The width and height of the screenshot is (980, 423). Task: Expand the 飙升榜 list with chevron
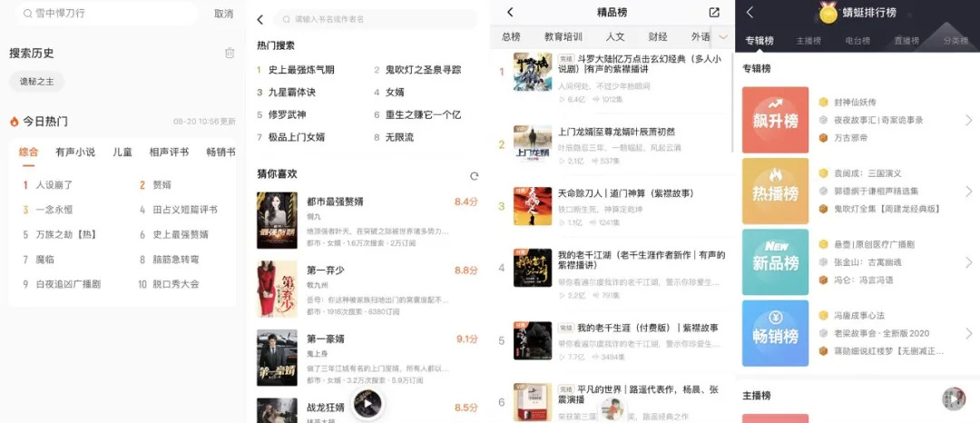(969, 120)
